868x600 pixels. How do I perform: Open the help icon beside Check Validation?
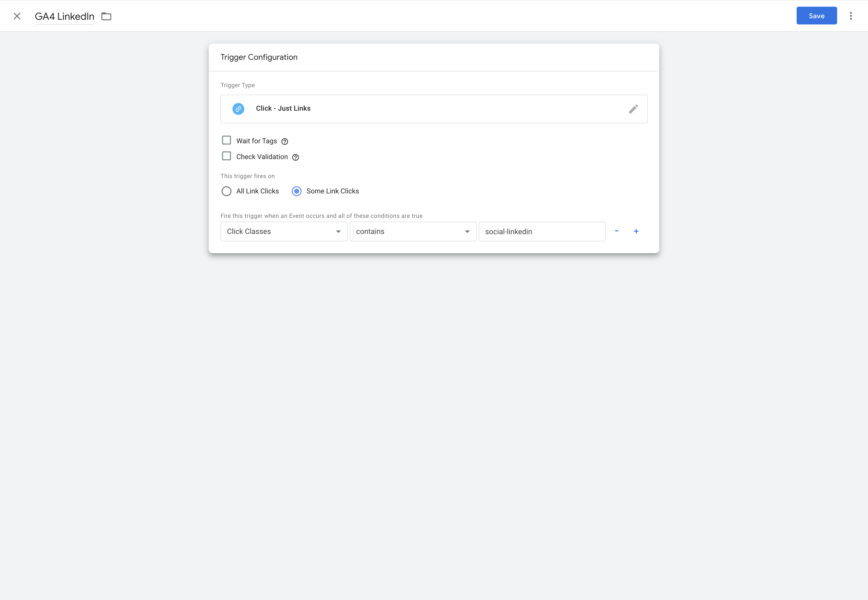(295, 157)
